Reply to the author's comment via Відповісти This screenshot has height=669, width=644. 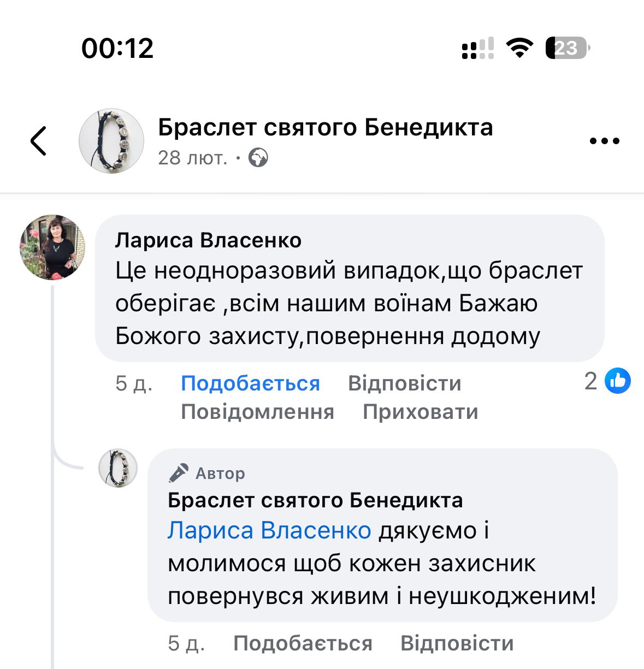(457, 643)
